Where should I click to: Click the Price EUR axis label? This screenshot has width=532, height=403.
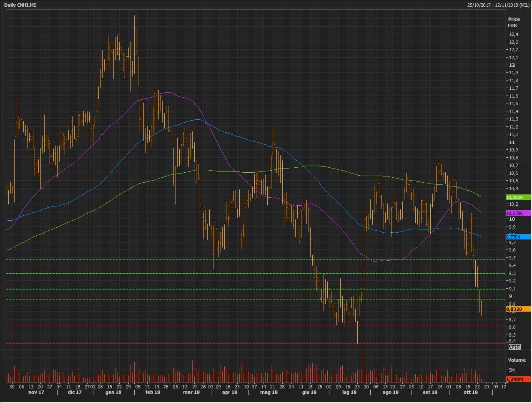(513, 22)
